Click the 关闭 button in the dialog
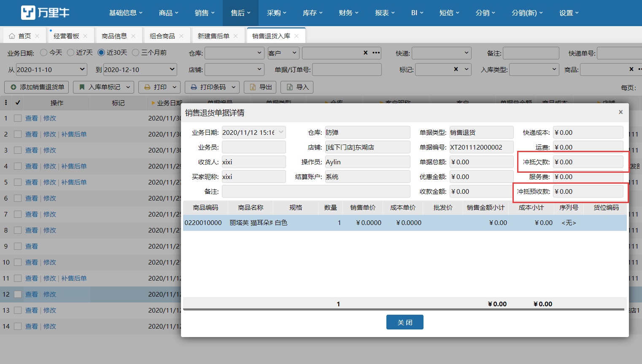 click(405, 322)
